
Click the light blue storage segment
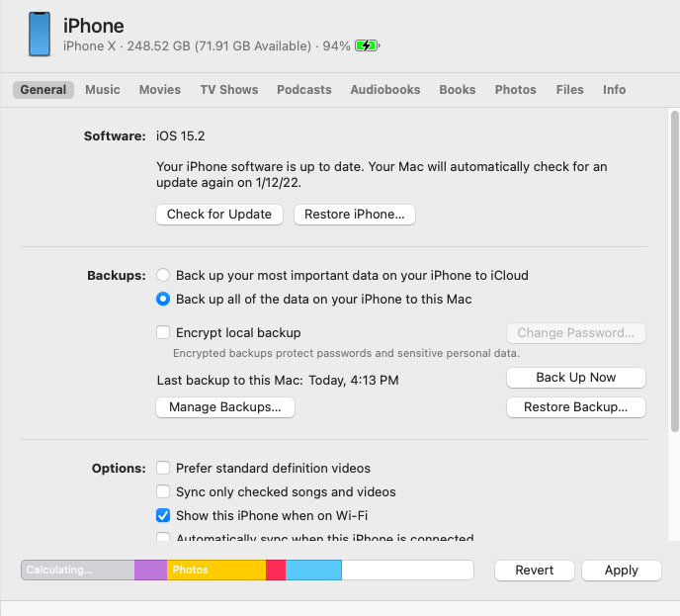pos(313,570)
